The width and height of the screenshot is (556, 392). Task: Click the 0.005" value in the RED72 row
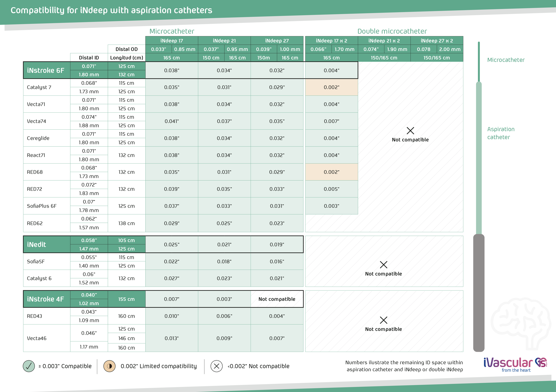click(x=331, y=189)
